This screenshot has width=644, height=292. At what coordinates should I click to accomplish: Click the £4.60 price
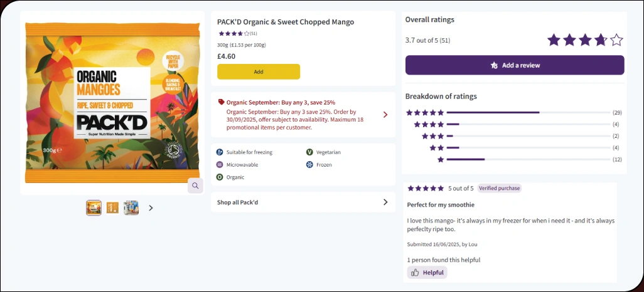tap(227, 56)
